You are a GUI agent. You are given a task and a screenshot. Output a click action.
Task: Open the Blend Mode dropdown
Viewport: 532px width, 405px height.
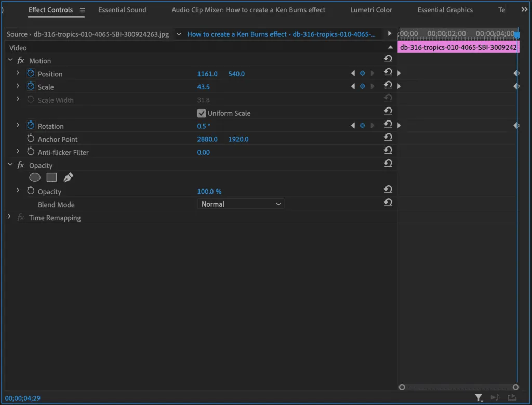click(x=241, y=204)
